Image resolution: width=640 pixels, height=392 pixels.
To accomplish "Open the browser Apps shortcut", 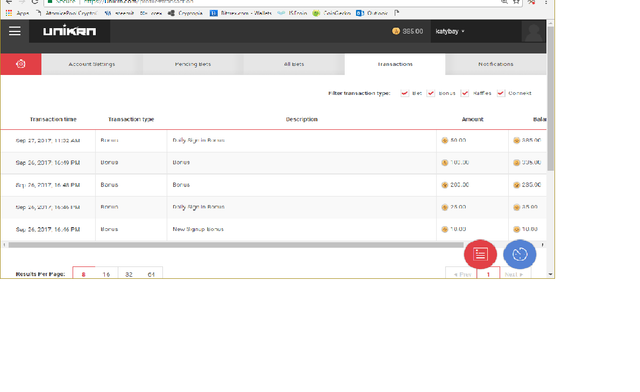I will tap(17, 13).
